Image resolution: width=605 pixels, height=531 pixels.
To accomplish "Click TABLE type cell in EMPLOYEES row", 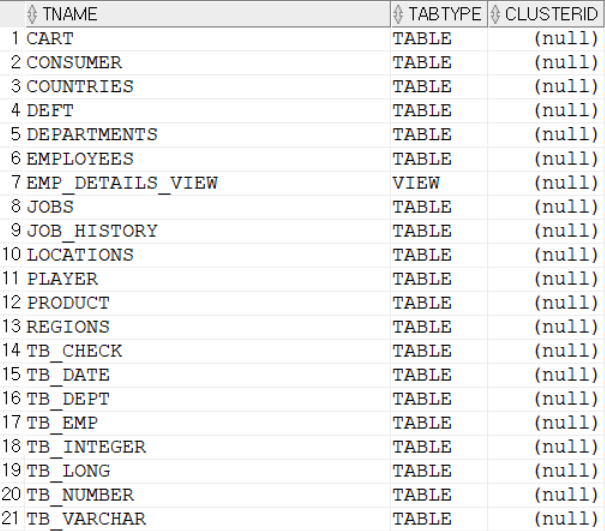I will [439, 159].
